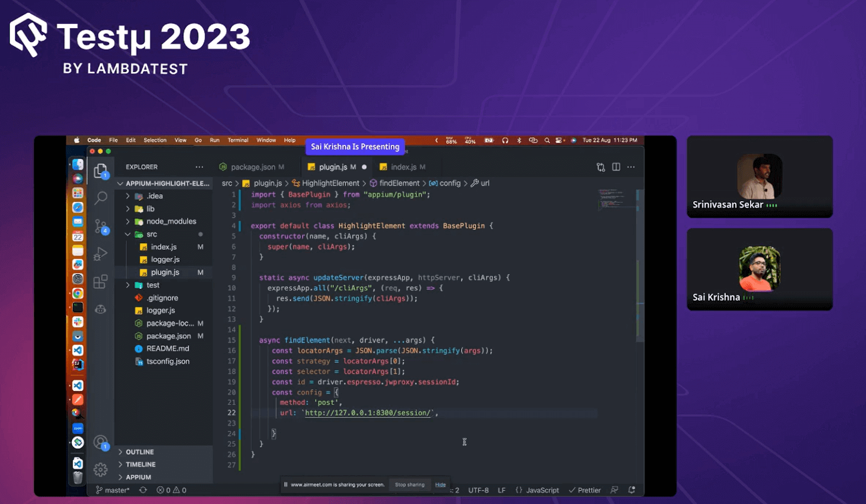
Task: Click the LF end of line indicator
Action: (502, 490)
